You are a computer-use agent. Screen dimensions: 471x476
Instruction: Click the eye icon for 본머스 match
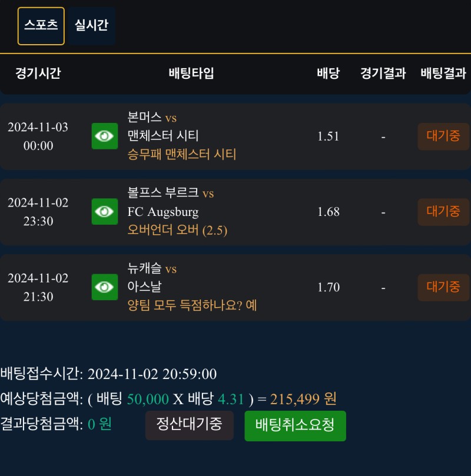coord(105,136)
